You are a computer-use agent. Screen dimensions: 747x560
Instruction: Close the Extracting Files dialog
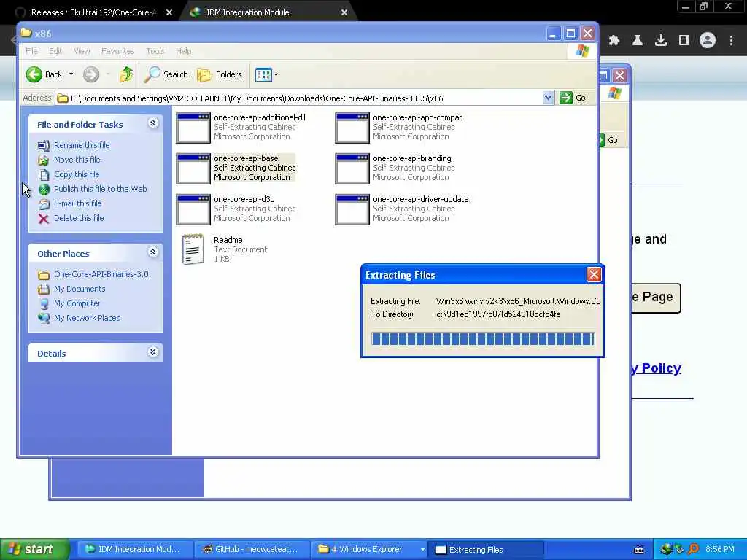(594, 275)
